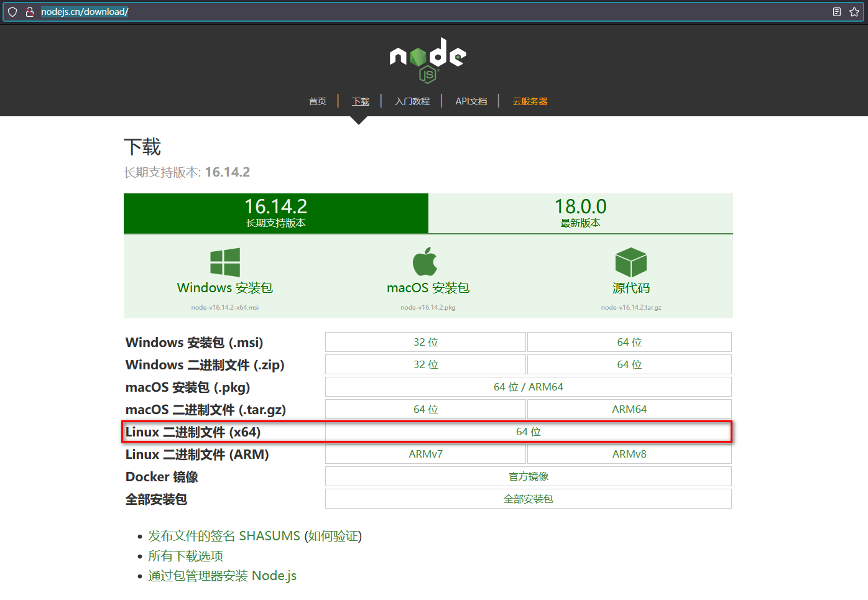Open 下载 navigation item
This screenshot has height=600, width=868.
point(361,101)
